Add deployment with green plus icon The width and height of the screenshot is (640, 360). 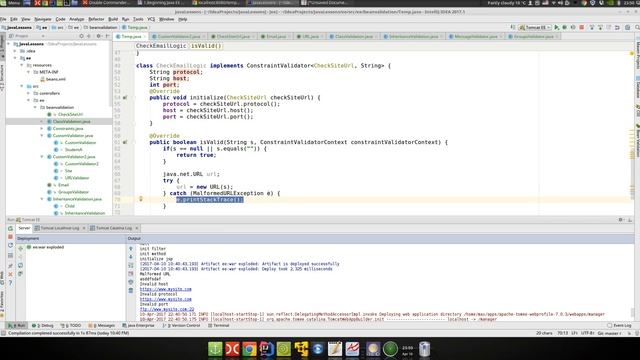coord(20,248)
